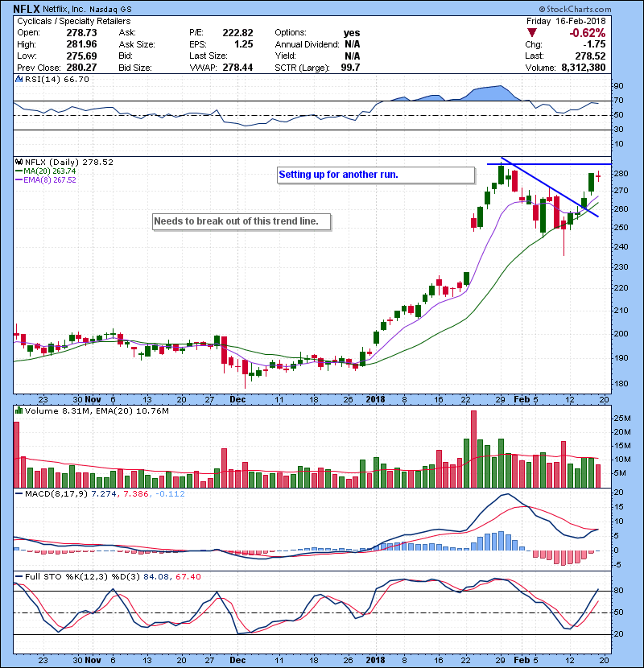The image size is (644, 668).
Task: Click the 280 label on the price axis
Action: [621, 174]
